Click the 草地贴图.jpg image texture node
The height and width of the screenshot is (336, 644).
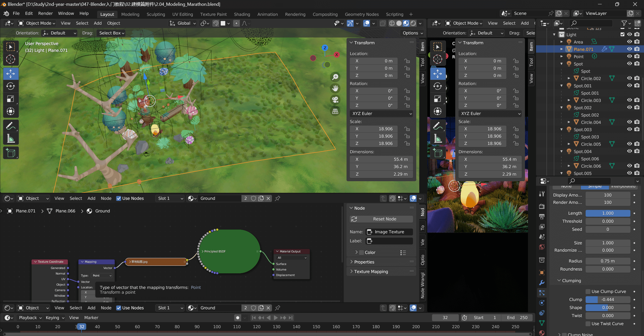(157, 262)
